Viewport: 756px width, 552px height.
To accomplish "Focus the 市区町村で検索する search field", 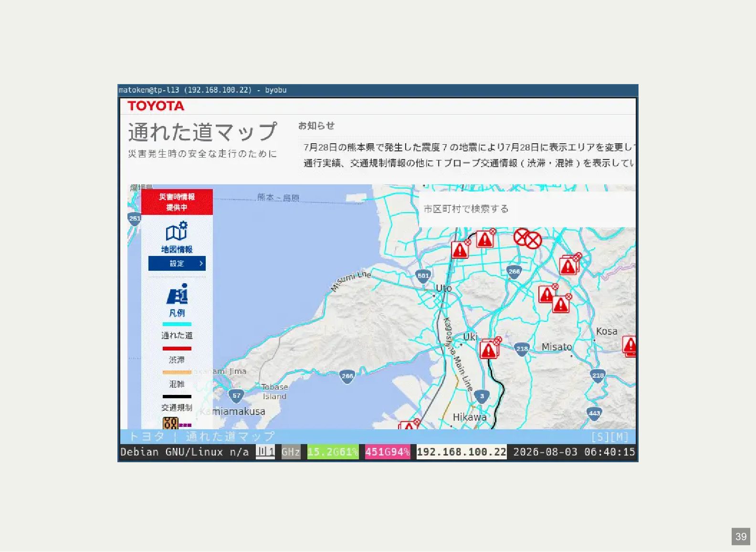I will (527, 209).
